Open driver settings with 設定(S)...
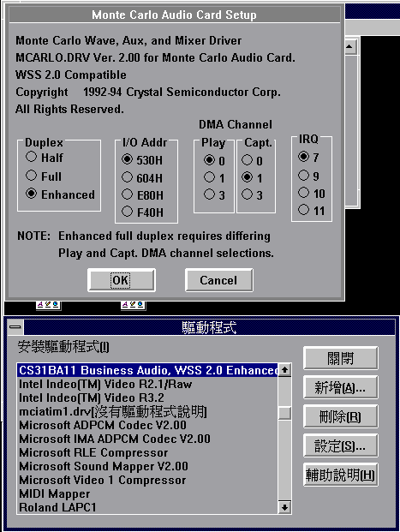Viewport: 400px width, 532px height. [341, 445]
